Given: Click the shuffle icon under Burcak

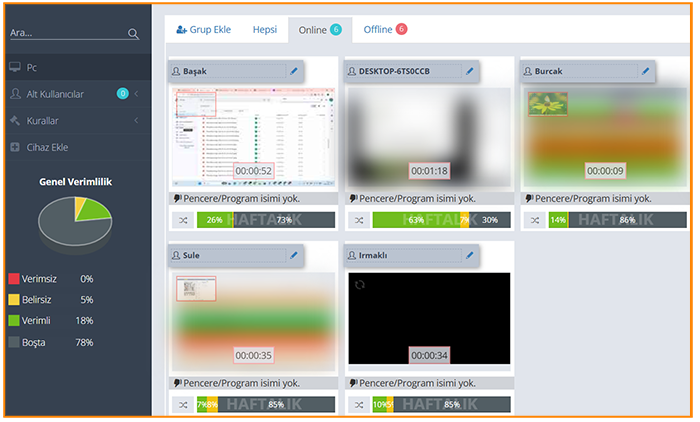Looking at the screenshot, I should 535,220.
